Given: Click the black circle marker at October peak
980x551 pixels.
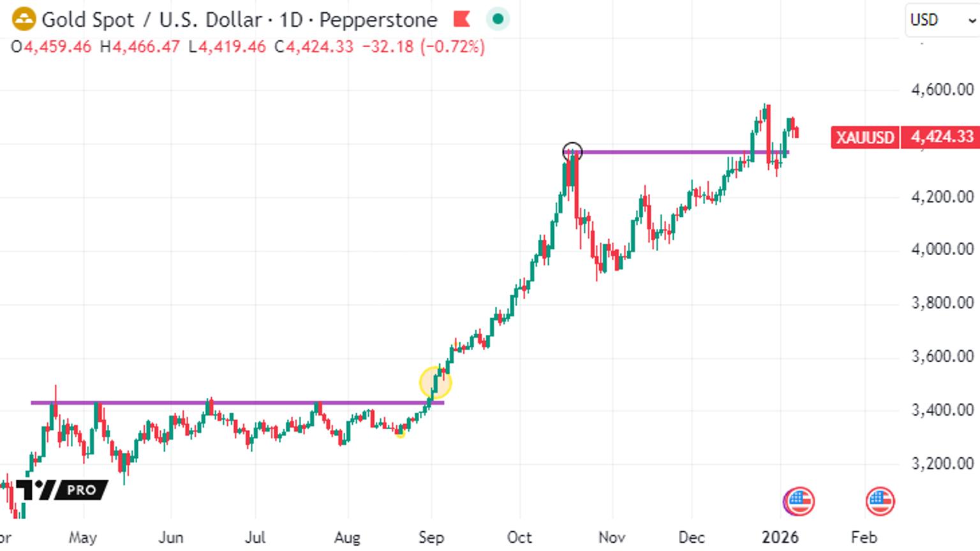Looking at the screenshot, I should coord(573,152).
